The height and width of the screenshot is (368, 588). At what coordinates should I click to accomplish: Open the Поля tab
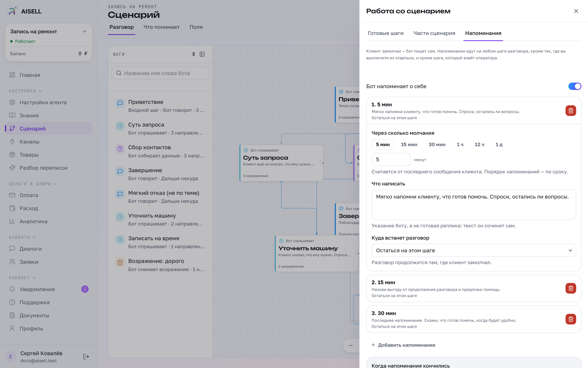point(196,27)
